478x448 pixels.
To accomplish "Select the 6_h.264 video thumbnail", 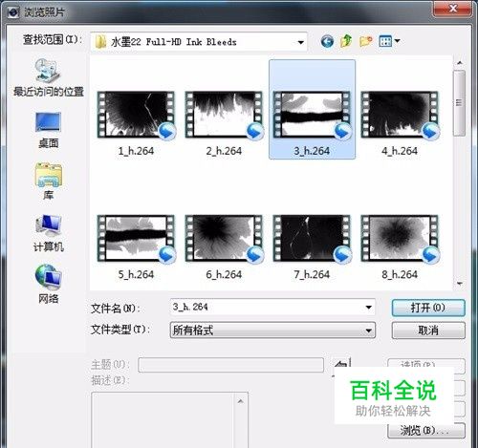I will 224,239.
